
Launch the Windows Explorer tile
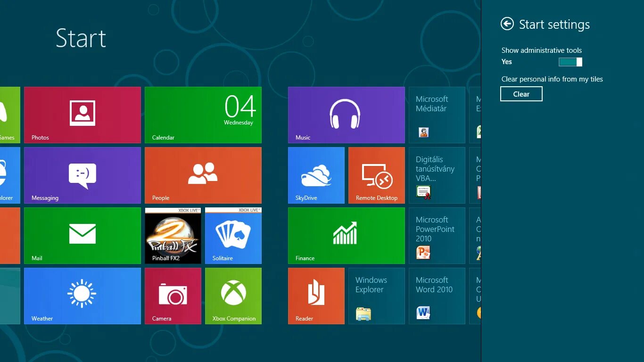[x=377, y=296]
